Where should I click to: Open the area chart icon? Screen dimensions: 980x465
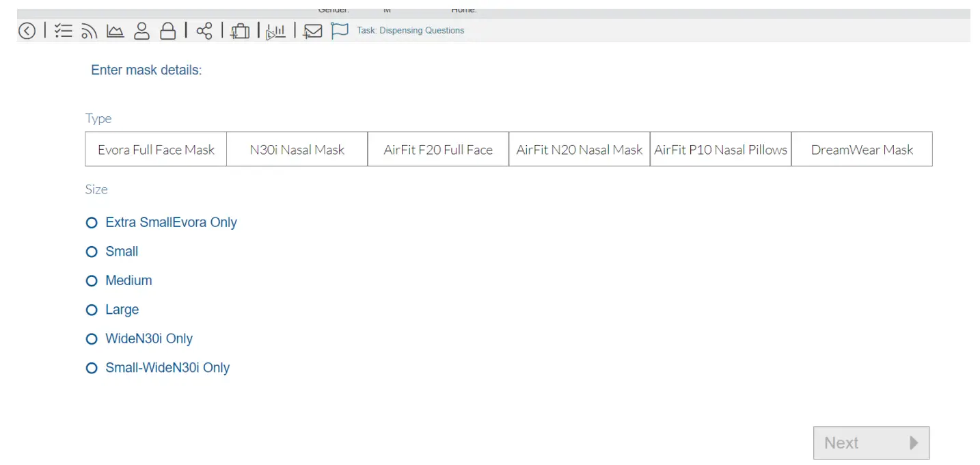(115, 31)
